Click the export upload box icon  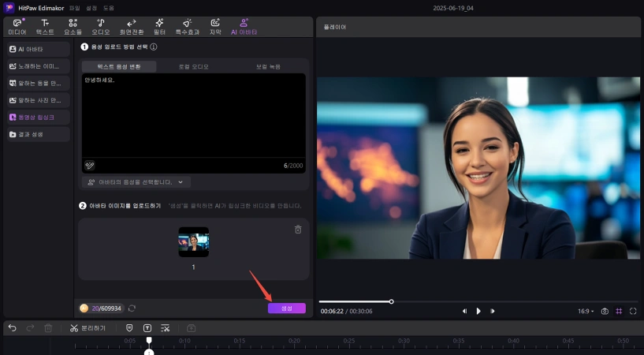(191, 328)
